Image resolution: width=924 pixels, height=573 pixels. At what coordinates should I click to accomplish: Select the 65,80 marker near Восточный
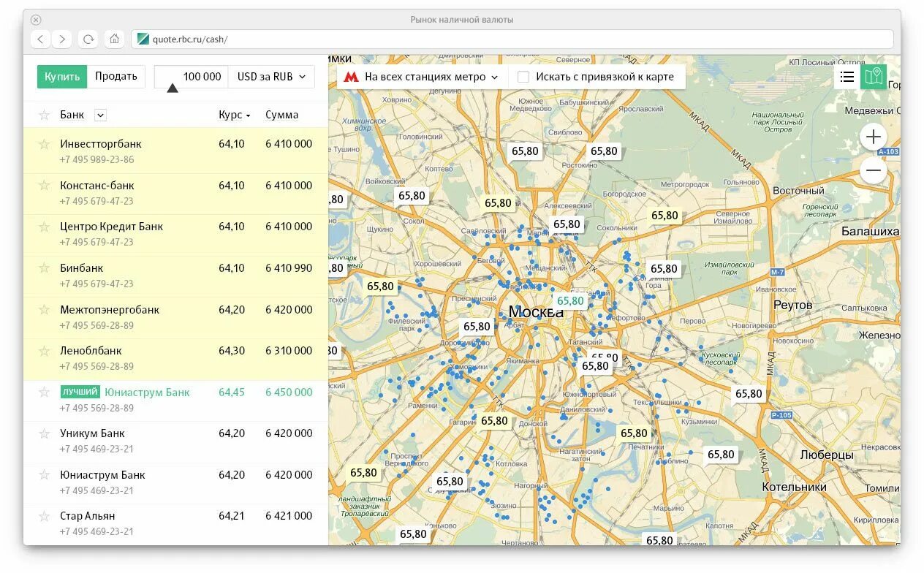[x=664, y=216]
